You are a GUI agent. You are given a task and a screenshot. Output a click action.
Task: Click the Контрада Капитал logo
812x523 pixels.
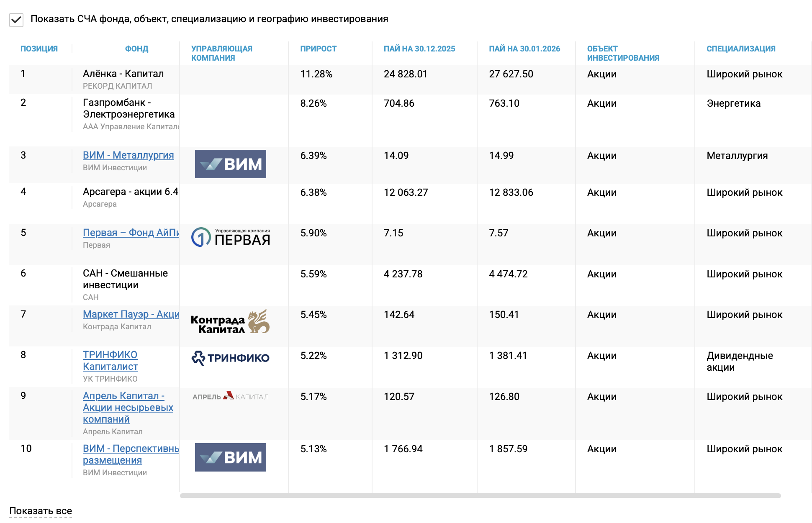point(230,321)
